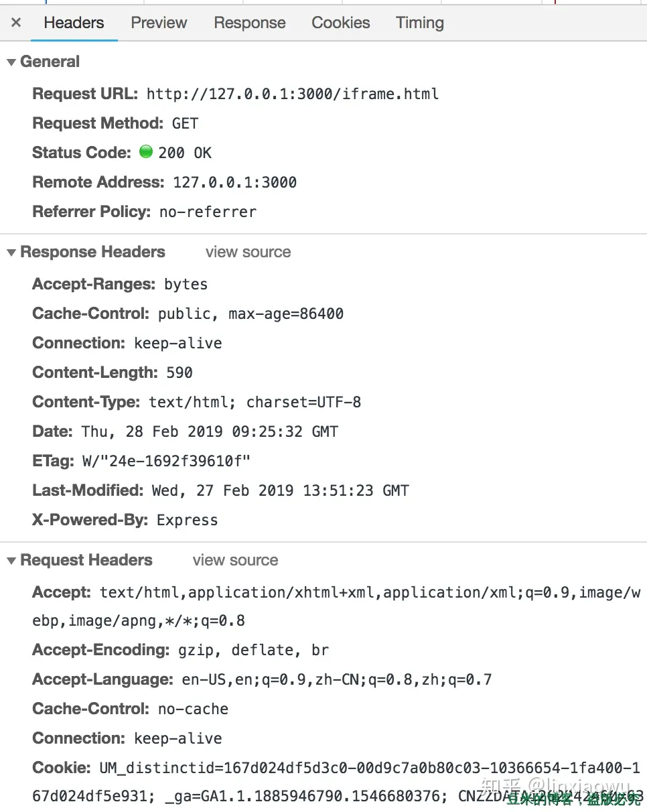
Task: Select the Cookies tab
Action: (340, 23)
